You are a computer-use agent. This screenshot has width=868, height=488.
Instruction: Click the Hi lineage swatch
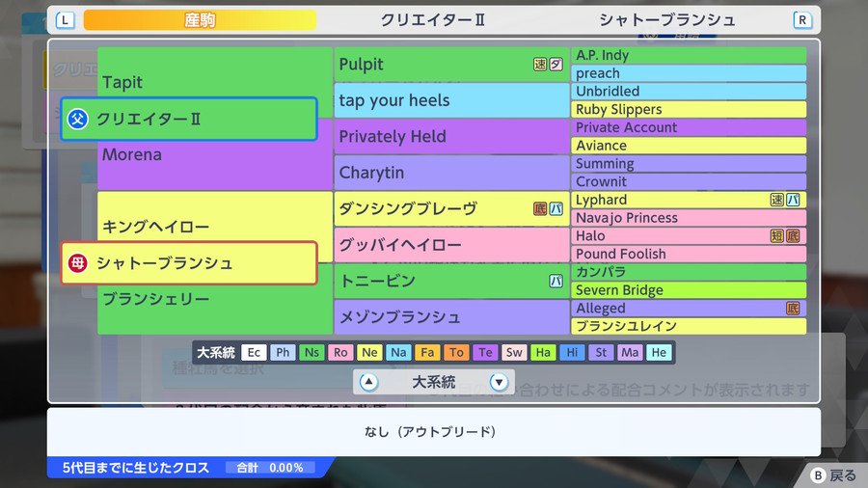tap(572, 352)
